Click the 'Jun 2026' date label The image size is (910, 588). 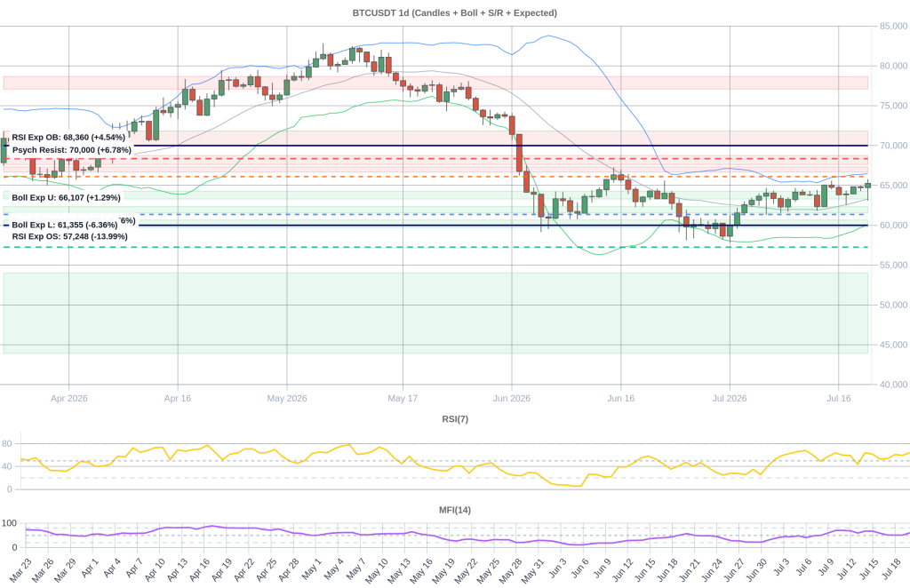click(x=511, y=399)
